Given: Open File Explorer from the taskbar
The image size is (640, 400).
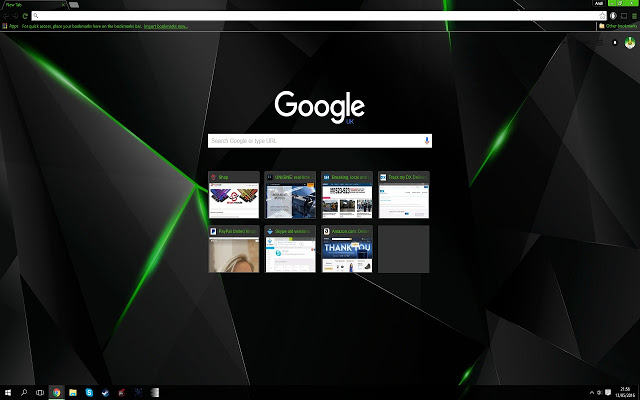Looking at the screenshot, I should coord(73,392).
